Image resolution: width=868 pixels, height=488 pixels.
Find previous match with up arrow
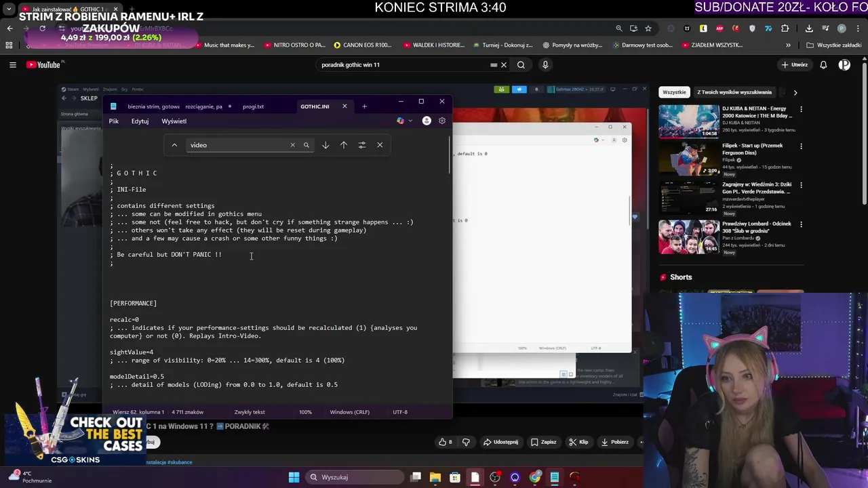click(344, 145)
